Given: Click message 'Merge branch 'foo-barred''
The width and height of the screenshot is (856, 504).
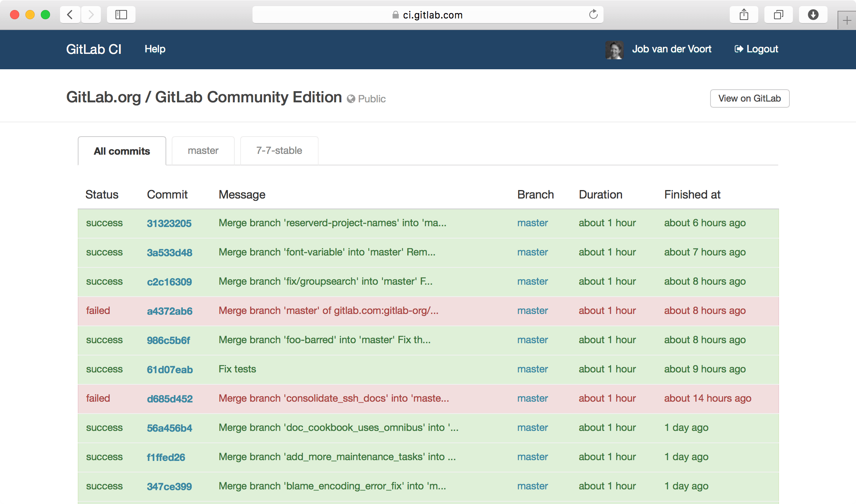Looking at the screenshot, I should pos(324,340).
